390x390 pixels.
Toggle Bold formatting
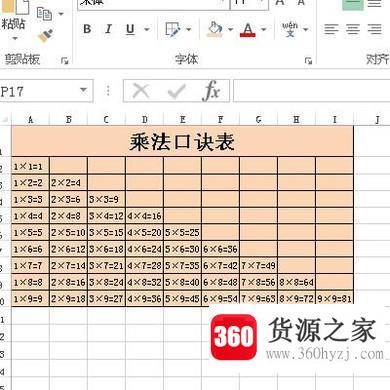coord(87,29)
